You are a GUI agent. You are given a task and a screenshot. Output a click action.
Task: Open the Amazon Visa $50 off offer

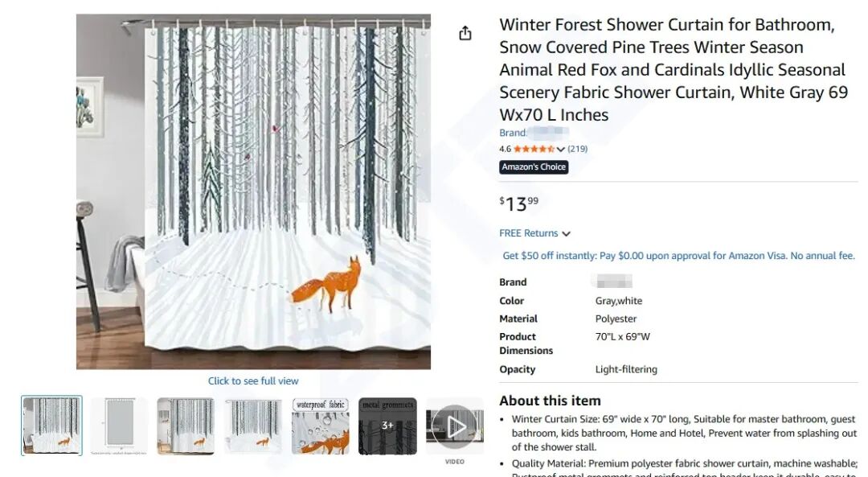(678, 256)
